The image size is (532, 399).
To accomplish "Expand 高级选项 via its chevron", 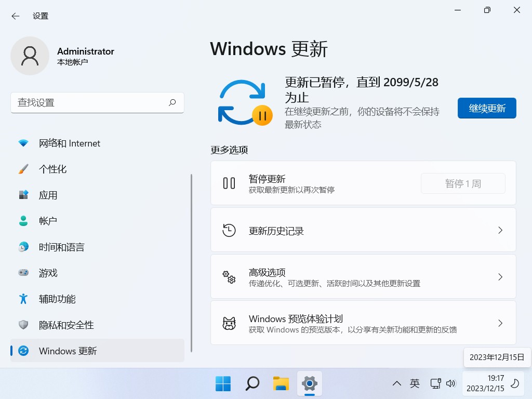I will pyautogui.click(x=500, y=277).
